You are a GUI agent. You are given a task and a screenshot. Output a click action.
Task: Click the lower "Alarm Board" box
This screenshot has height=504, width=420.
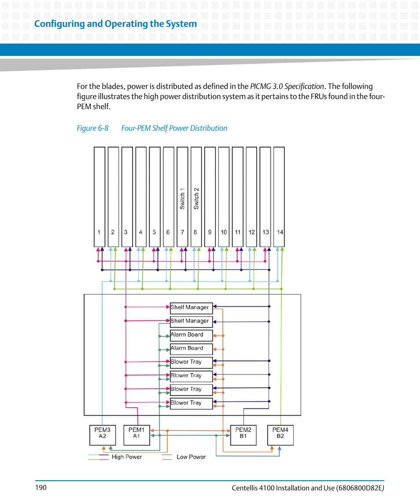[192, 349]
